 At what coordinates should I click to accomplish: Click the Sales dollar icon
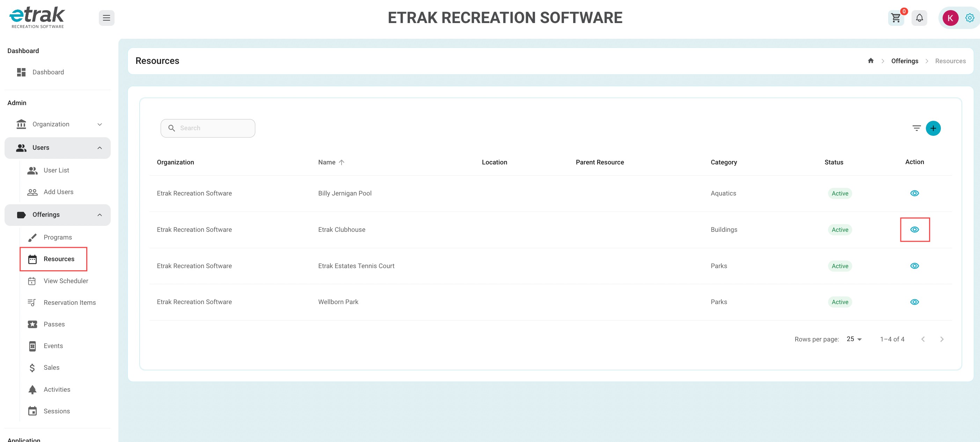32,368
